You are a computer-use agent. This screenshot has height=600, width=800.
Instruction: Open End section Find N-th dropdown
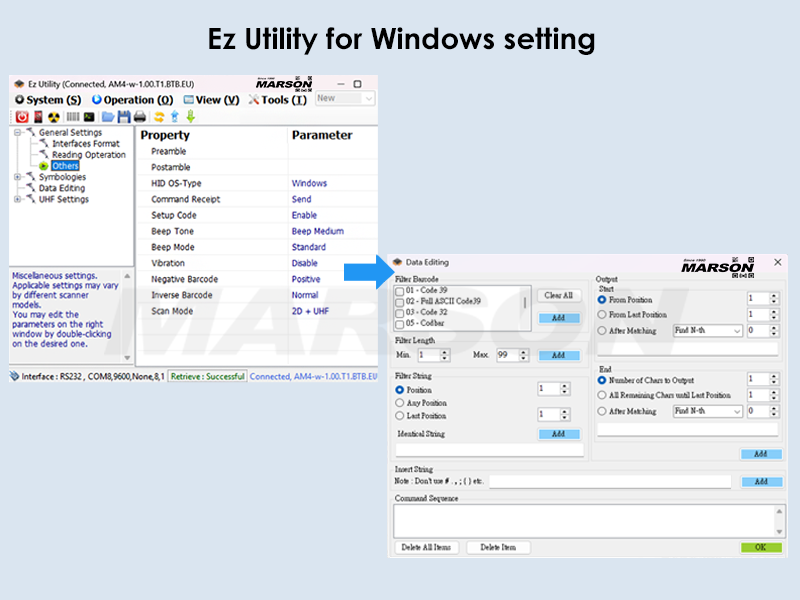(x=708, y=411)
